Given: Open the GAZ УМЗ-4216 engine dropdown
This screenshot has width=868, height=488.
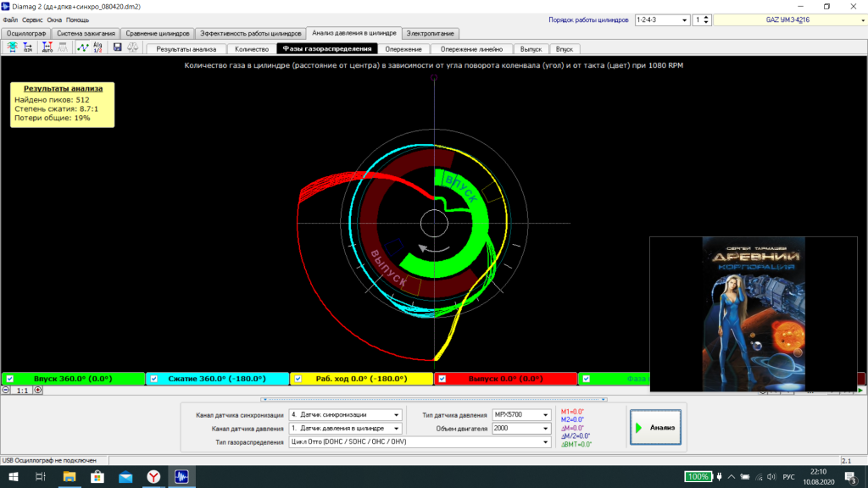Looking at the screenshot, I should 862,20.
